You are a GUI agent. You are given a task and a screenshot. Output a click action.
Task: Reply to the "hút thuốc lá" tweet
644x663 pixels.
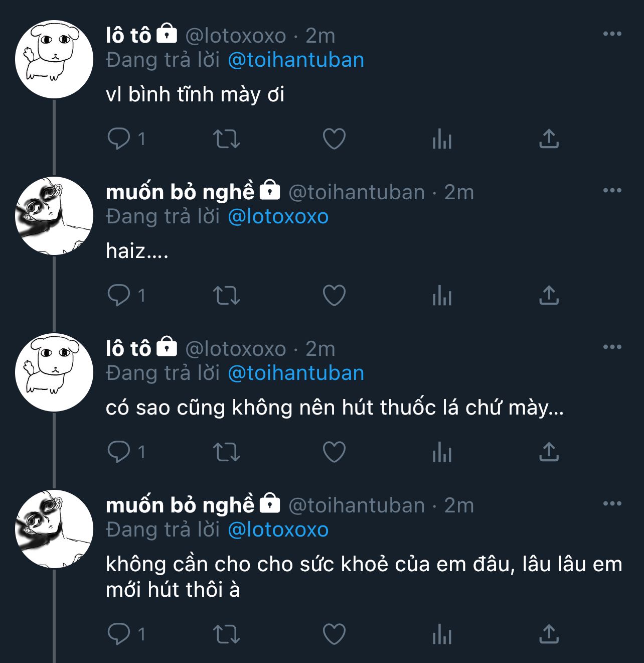click(x=119, y=452)
